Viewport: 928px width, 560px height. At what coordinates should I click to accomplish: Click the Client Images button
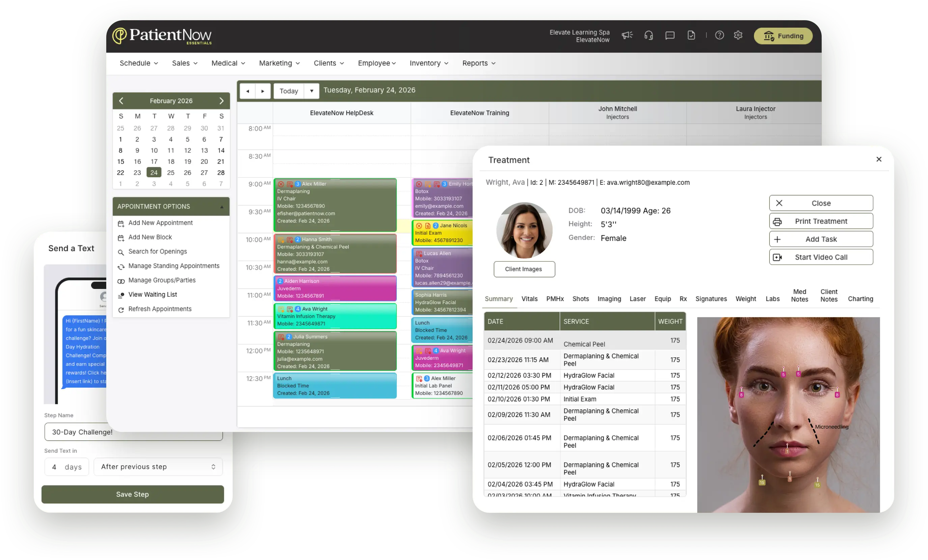tap(524, 269)
